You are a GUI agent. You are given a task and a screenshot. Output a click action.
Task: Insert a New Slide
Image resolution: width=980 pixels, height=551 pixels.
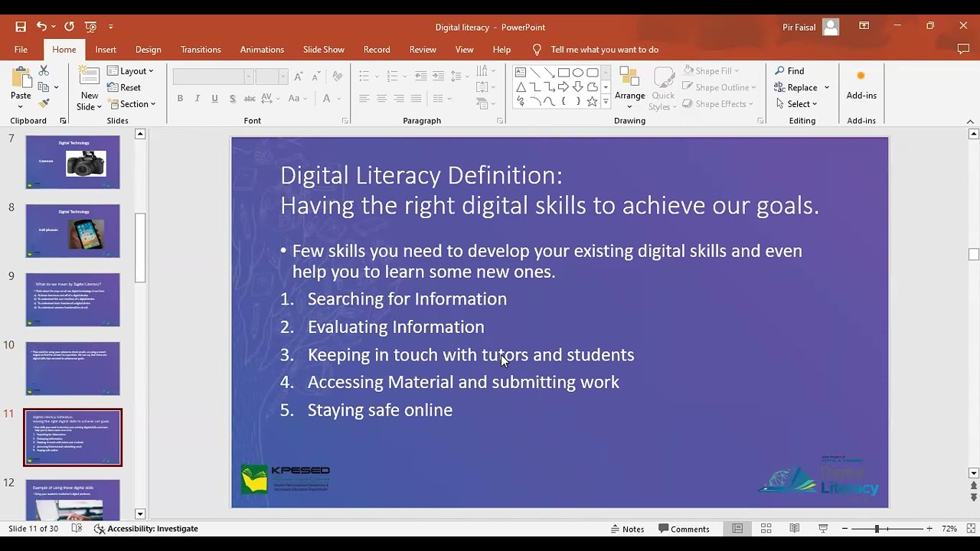click(x=90, y=88)
